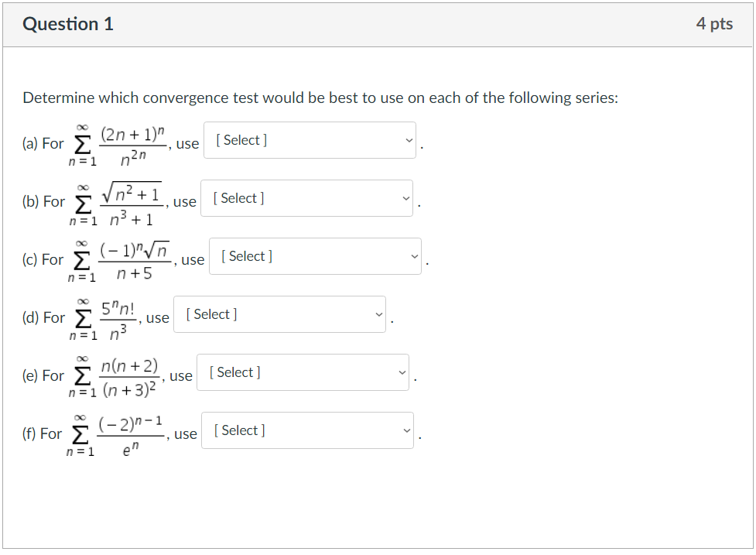
Task: Open the [Select] dropdown for series (b)
Action: tap(306, 198)
